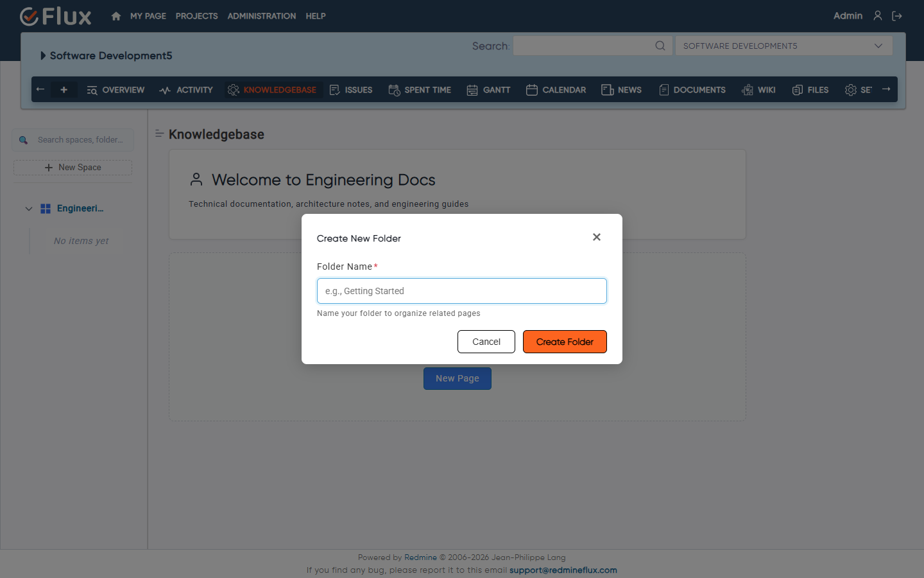Close the Create New Folder dialog

[x=597, y=237]
